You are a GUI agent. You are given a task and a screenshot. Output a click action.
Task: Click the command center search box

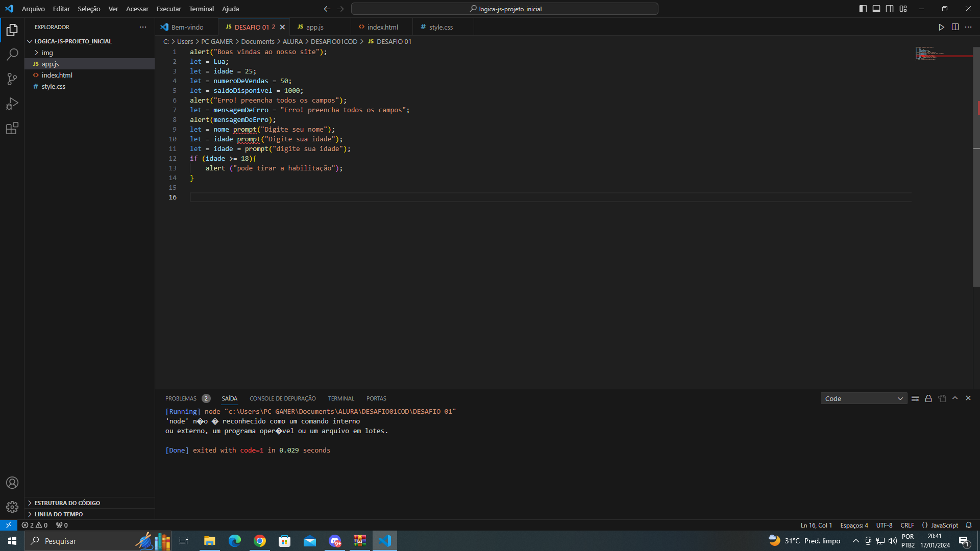coord(504,9)
